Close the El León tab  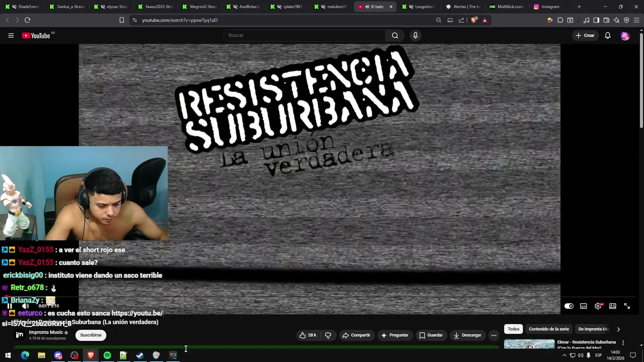[x=391, y=7]
